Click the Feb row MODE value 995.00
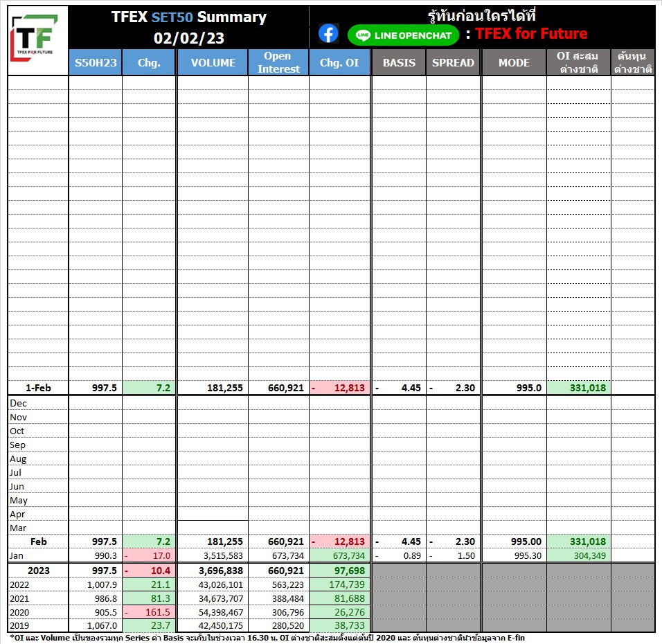The width and height of the screenshot is (662, 644). coord(526,542)
